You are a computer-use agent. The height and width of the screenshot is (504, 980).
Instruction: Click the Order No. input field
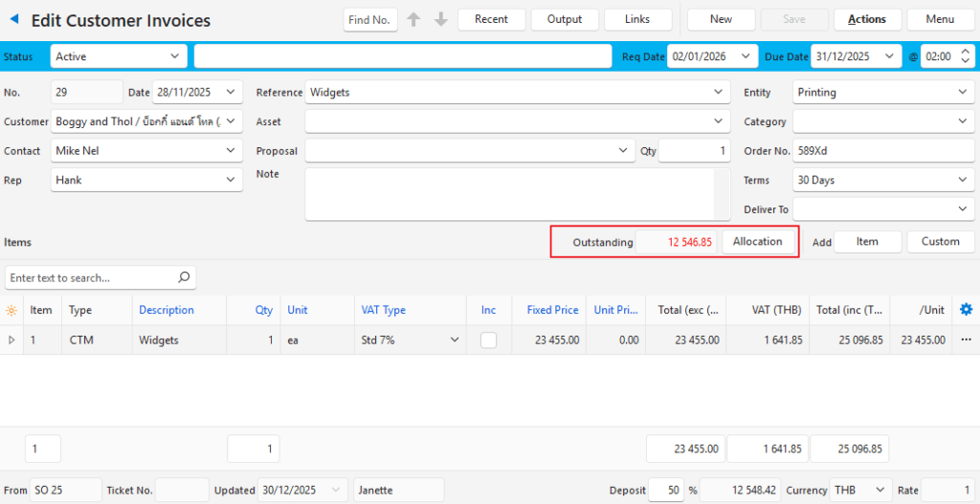tap(883, 151)
